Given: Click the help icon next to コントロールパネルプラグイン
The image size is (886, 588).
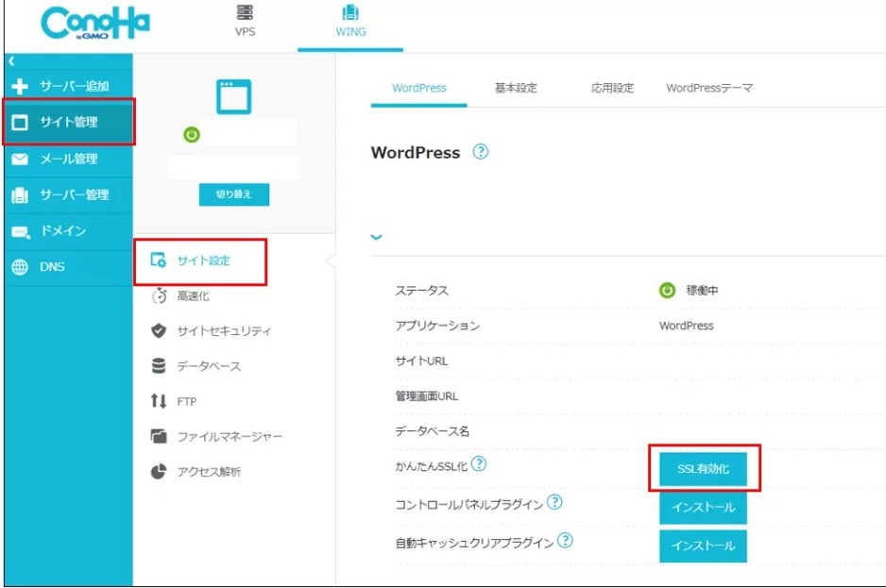Looking at the screenshot, I should [554, 501].
